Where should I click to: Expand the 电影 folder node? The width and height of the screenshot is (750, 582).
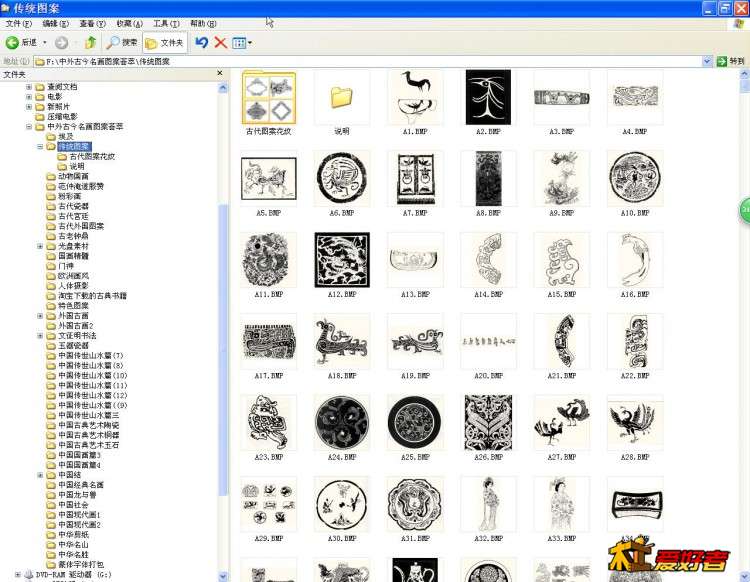pos(29,97)
